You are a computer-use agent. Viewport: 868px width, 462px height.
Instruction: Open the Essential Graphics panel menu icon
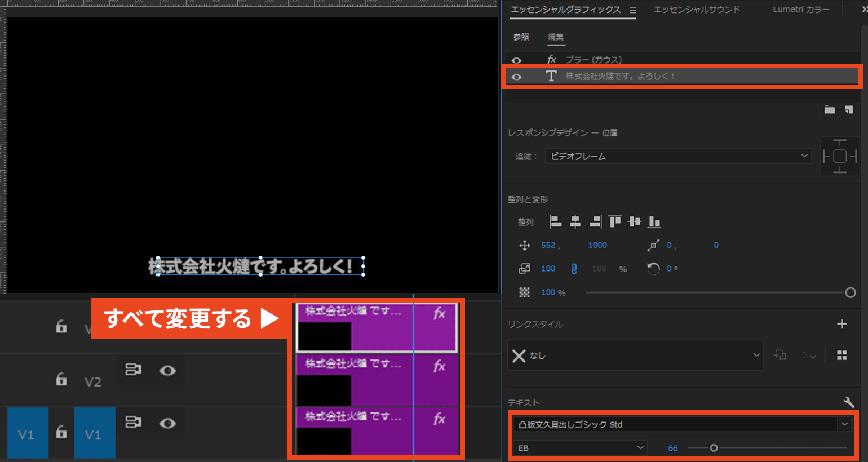[633, 10]
